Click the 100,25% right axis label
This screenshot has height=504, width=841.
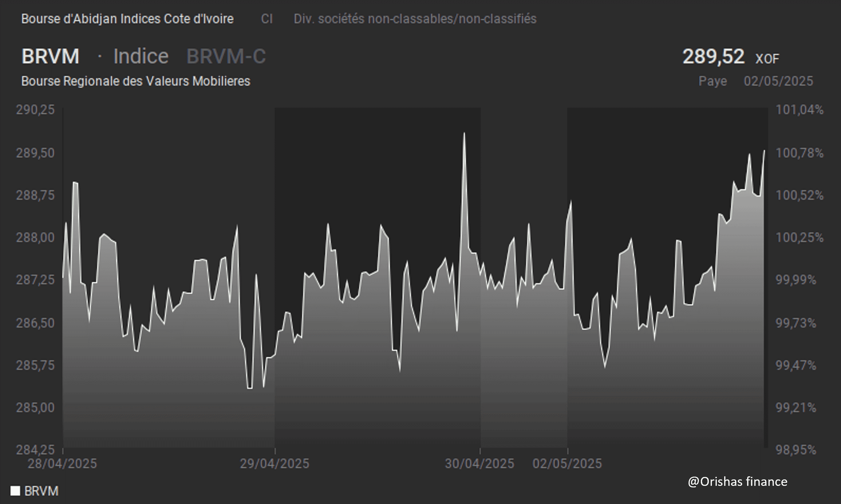point(800,237)
